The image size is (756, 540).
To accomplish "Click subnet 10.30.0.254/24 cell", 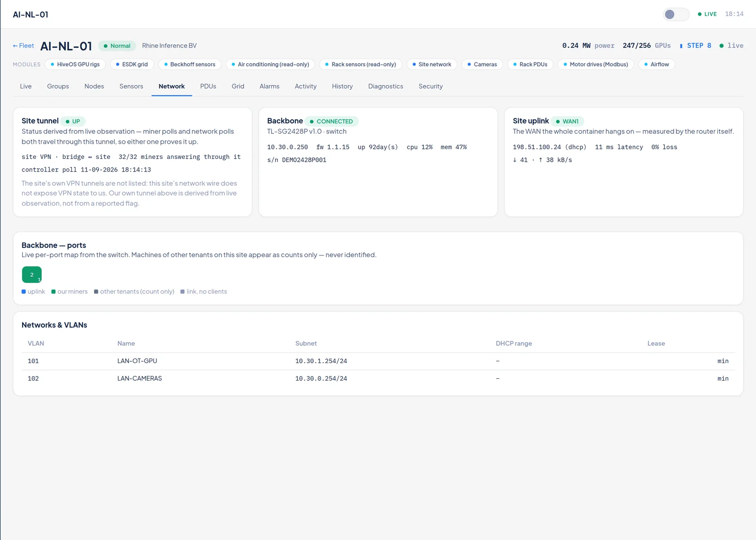I will (x=321, y=379).
